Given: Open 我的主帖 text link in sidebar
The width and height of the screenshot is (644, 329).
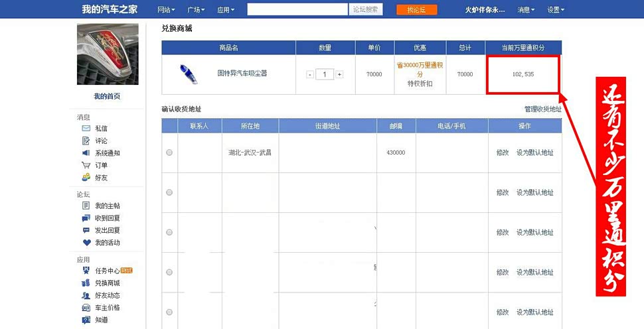Looking at the screenshot, I should [x=108, y=206].
